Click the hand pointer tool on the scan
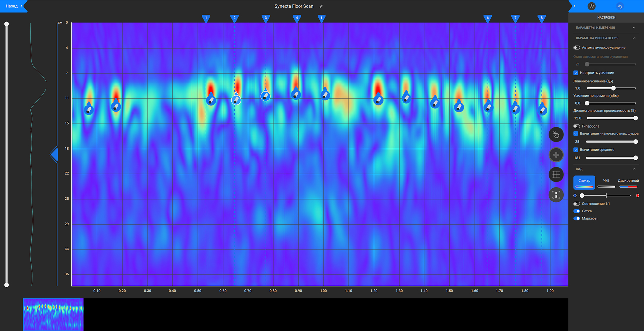Image resolution: width=644 pixels, height=331 pixels. pyautogui.click(x=556, y=134)
